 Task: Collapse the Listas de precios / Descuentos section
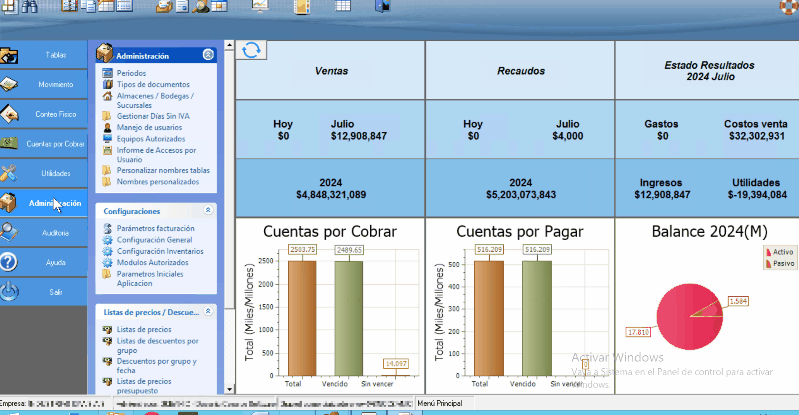point(208,311)
